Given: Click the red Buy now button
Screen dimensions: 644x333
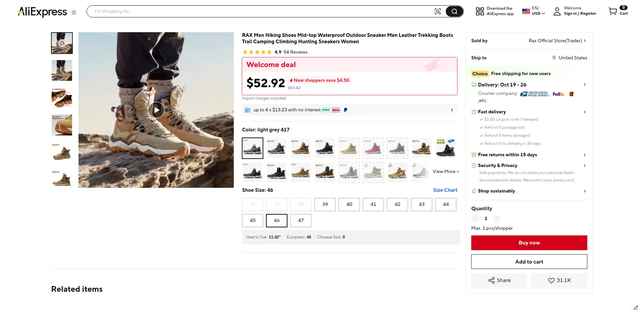Looking at the screenshot, I should pyautogui.click(x=529, y=243).
